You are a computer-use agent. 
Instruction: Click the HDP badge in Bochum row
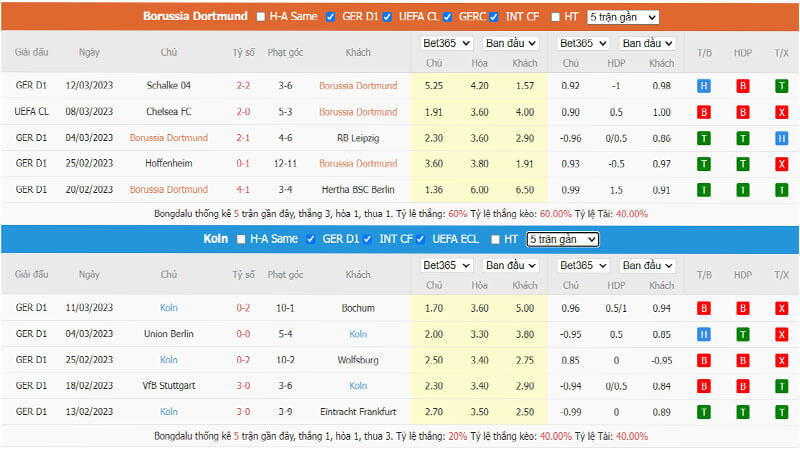click(742, 308)
